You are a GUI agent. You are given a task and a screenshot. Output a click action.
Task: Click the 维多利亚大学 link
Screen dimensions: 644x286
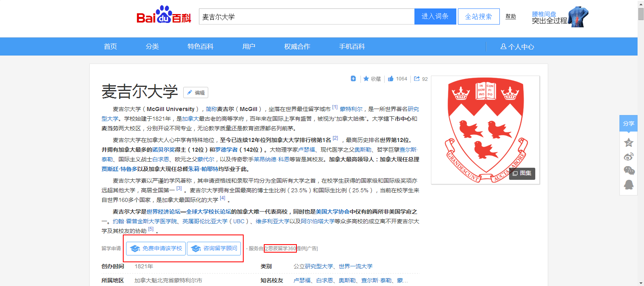coord(273,221)
